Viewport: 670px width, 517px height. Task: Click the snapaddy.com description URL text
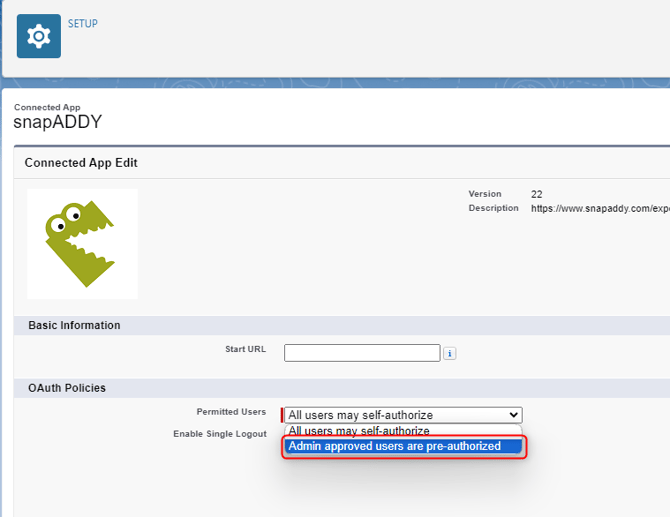(600, 209)
